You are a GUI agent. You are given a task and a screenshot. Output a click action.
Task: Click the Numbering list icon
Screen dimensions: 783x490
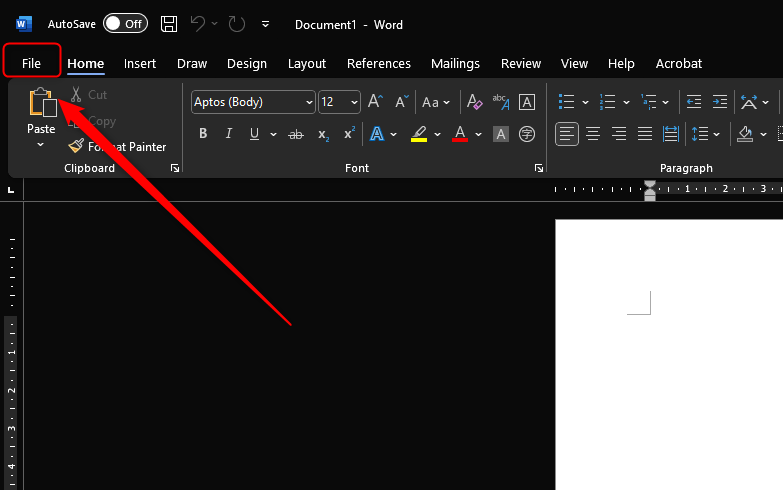607,102
